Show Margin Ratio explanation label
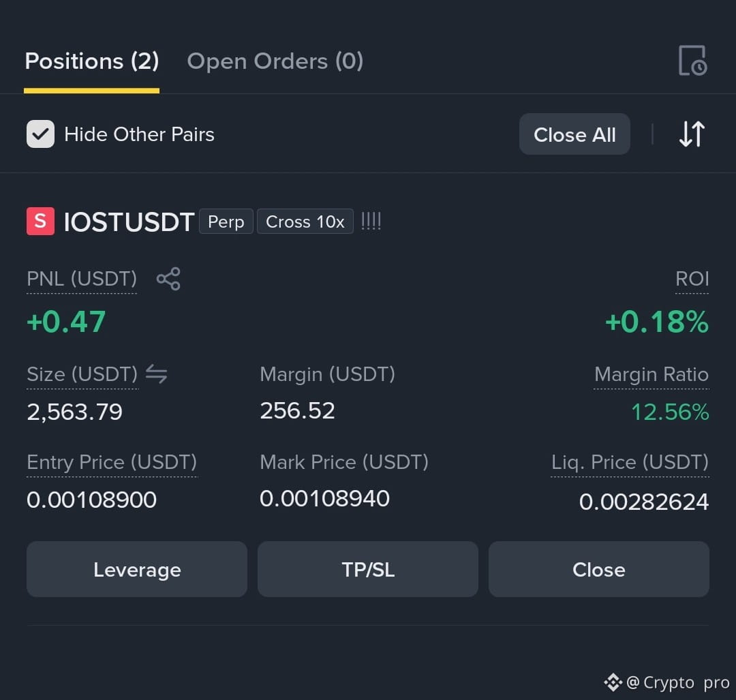This screenshot has width=736, height=700. tap(651, 375)
